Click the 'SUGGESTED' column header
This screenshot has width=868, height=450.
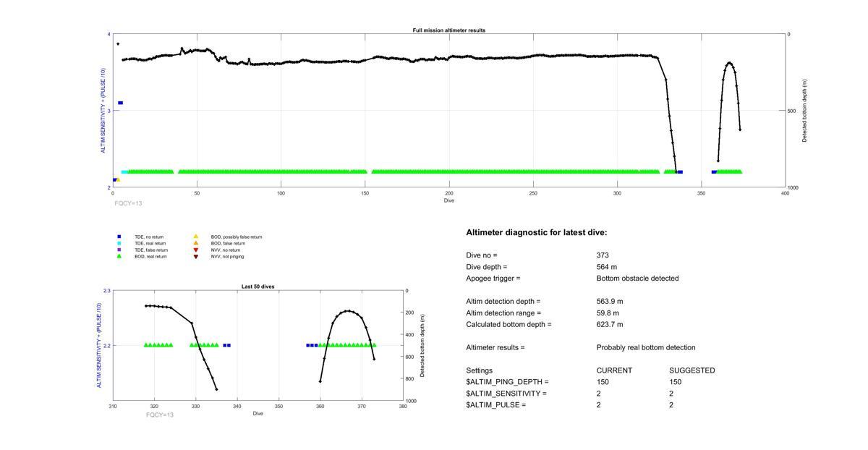click(x=692, y=370)
